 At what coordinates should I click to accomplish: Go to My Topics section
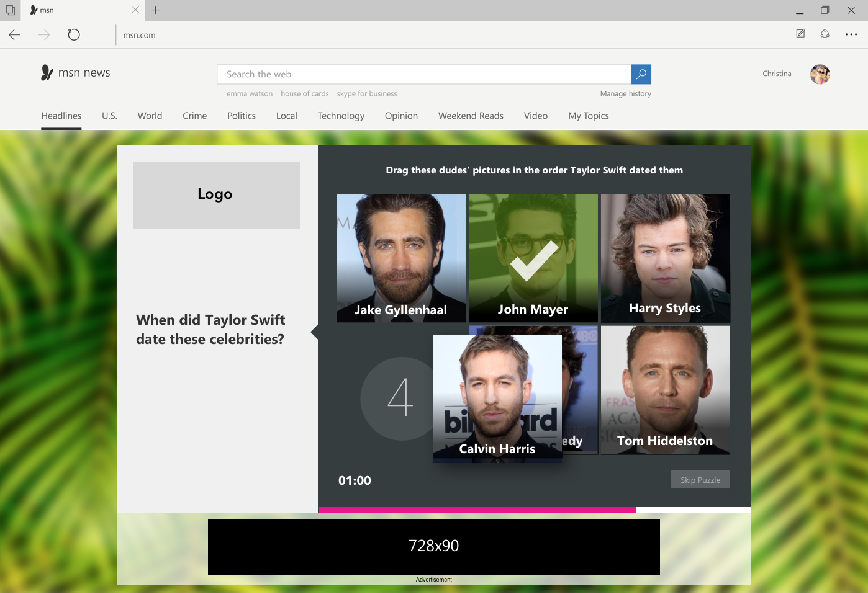click(588, 116)
